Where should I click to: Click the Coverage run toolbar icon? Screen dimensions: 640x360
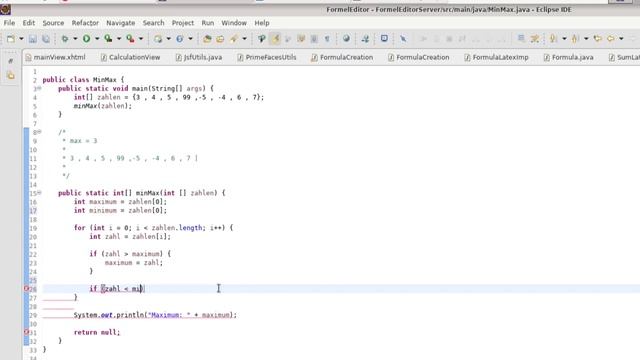(109, 39)
